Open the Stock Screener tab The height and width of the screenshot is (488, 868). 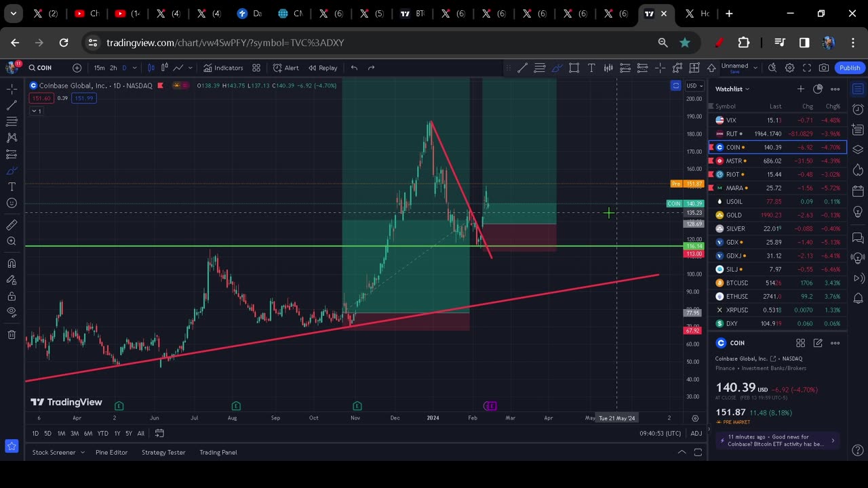pyautogui.click(x=54, y=452)
